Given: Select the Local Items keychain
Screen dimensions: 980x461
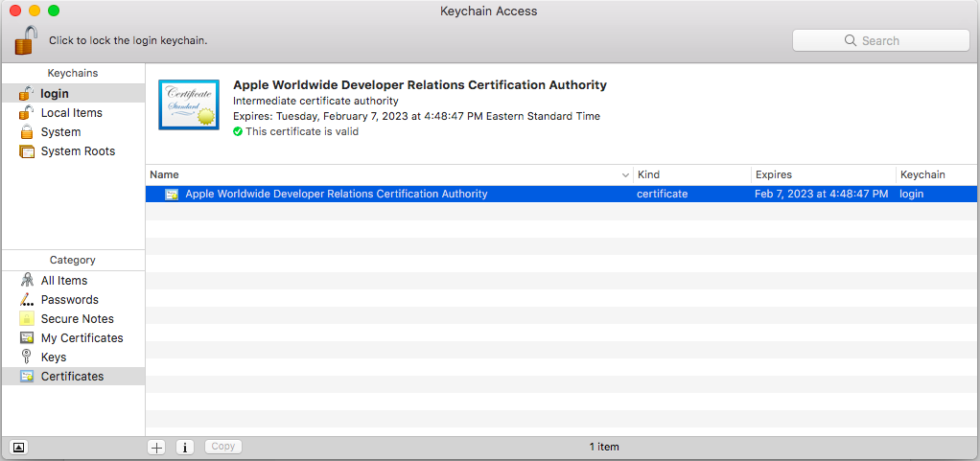Looking at the screenshot, I should point(73,113).
